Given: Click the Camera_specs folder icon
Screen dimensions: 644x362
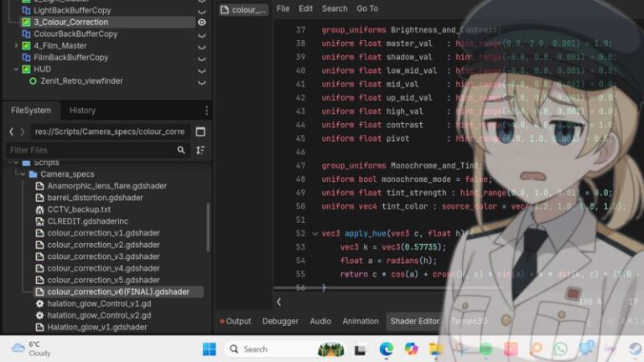Looking at the screenshot, I should click(x=34, y=174).
